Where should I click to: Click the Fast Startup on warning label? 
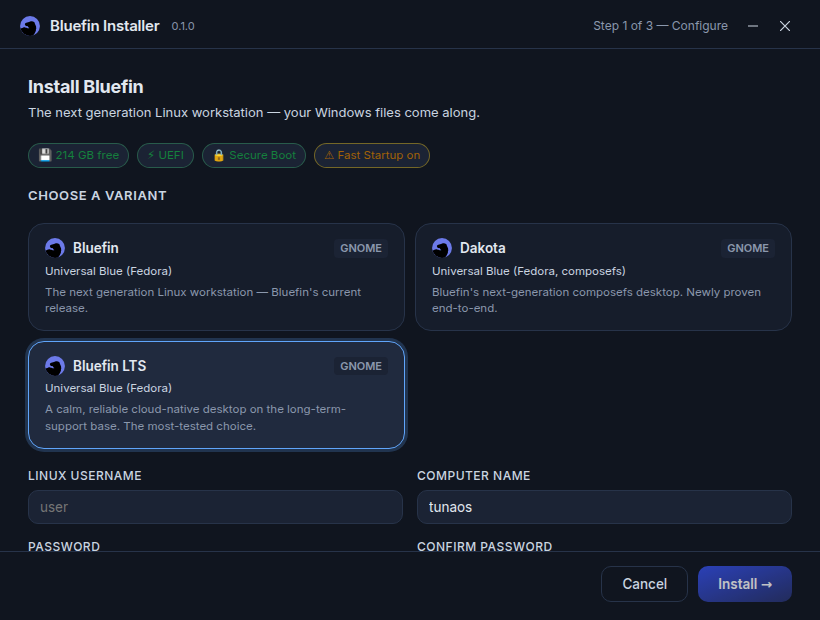(379, 155)
